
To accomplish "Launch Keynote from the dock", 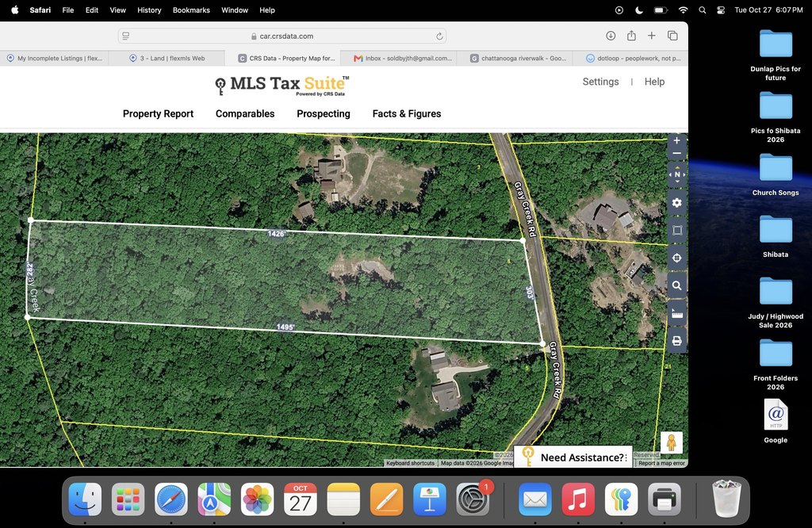I will point(429,499).
